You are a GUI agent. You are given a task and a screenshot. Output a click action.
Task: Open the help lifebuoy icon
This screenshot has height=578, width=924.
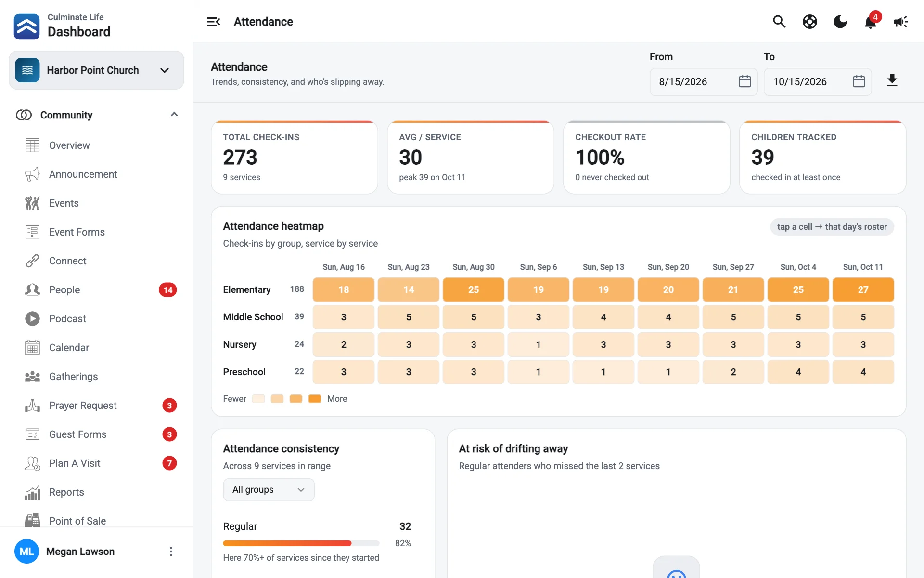(x=810, y=22)
